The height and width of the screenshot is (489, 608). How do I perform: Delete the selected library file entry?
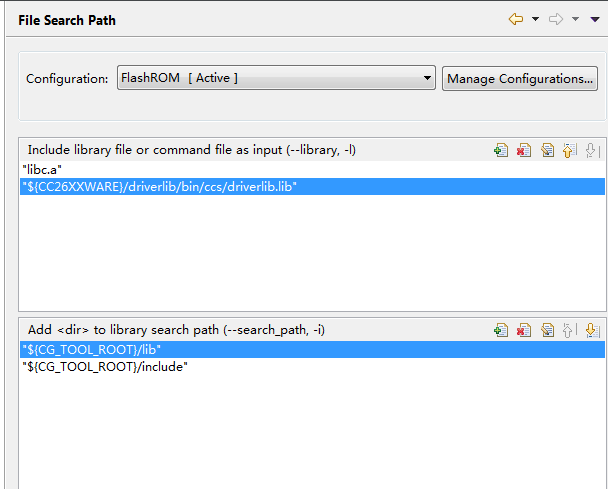(x=524, y=150)
